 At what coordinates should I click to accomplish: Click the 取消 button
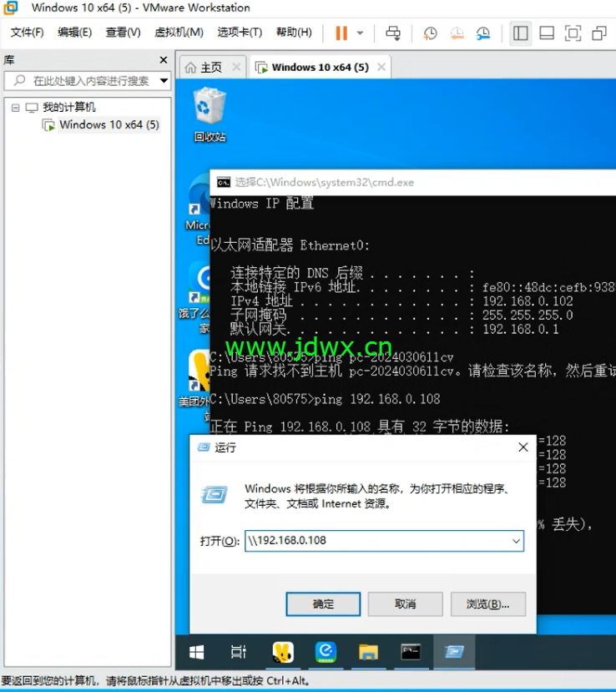(x=405, y=604)
